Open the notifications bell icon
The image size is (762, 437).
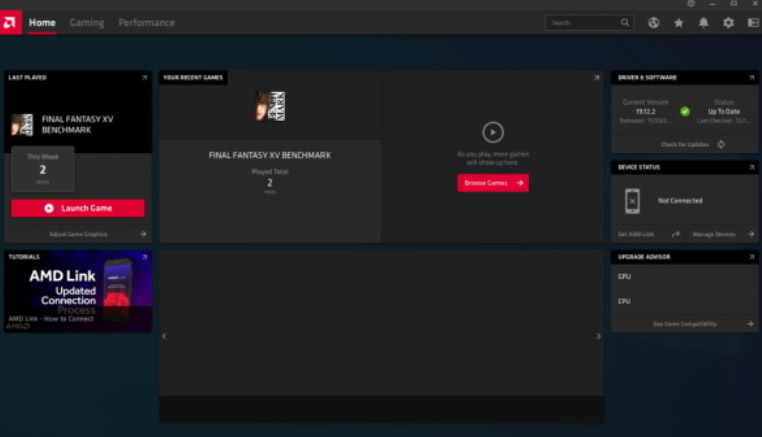(x=703, y=22)
